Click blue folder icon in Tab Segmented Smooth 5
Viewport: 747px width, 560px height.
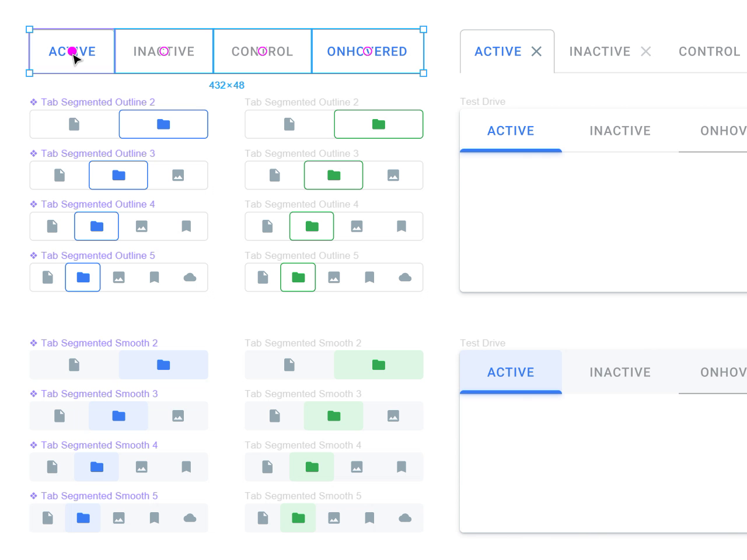tap(83, 518)
